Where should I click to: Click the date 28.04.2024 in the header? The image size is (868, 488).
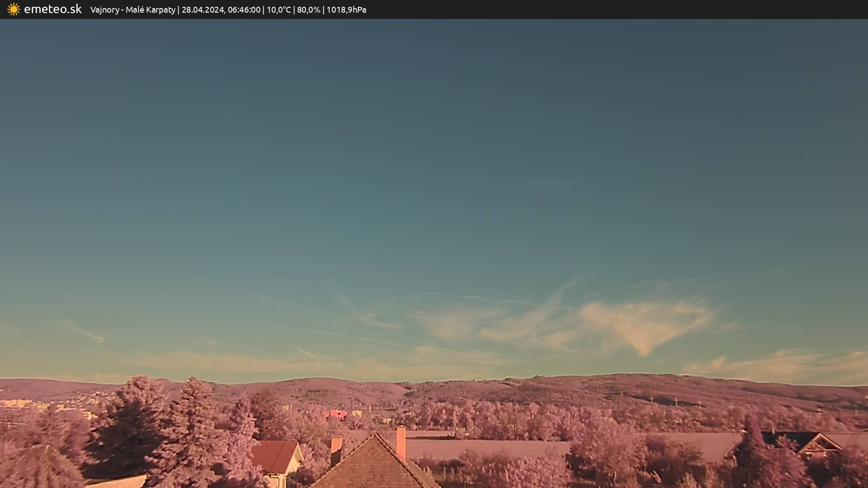point(203,10)
